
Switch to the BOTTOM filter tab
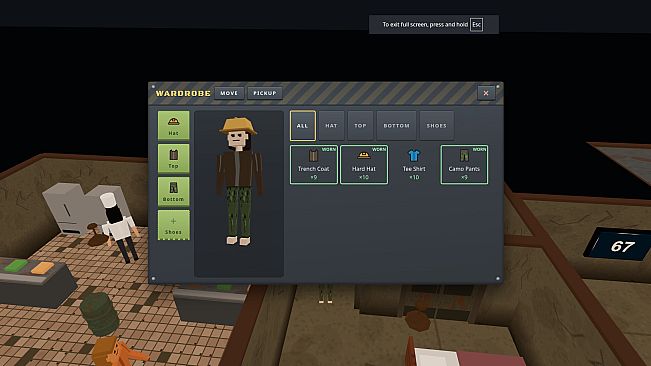click(396, 126)
